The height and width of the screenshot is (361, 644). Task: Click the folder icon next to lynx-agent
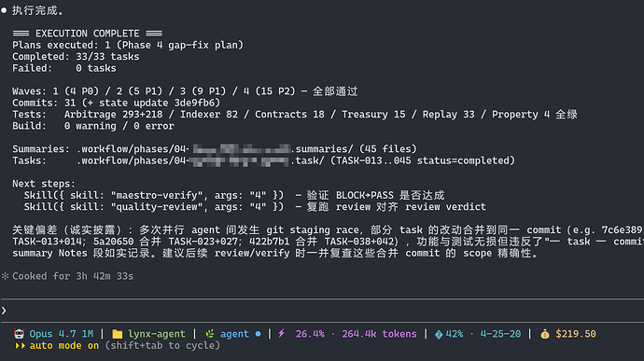[x=118, y=334]
